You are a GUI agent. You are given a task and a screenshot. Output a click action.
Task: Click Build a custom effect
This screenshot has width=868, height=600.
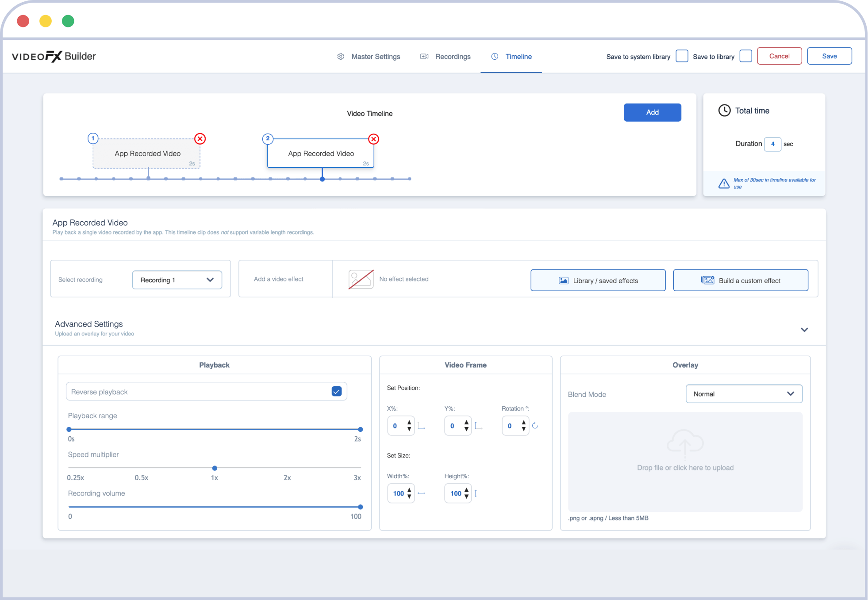click(x=740, y=281)
